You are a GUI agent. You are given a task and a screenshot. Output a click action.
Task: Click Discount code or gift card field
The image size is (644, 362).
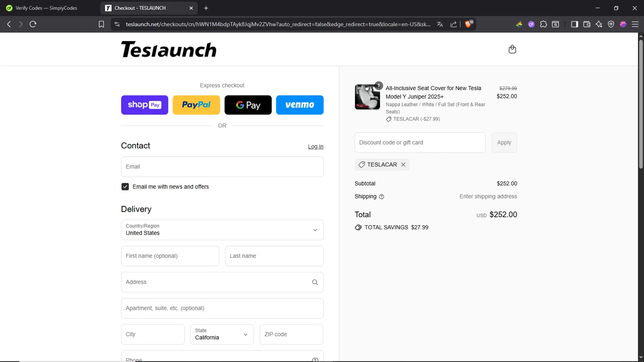[x=420, y=143]
